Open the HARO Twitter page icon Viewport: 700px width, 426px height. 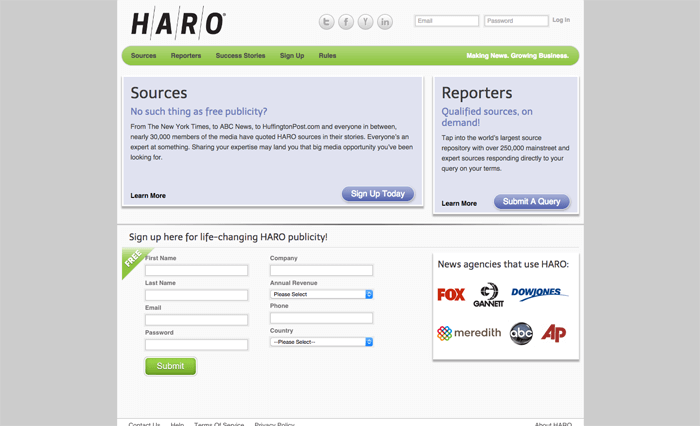[x=326, y=21]
